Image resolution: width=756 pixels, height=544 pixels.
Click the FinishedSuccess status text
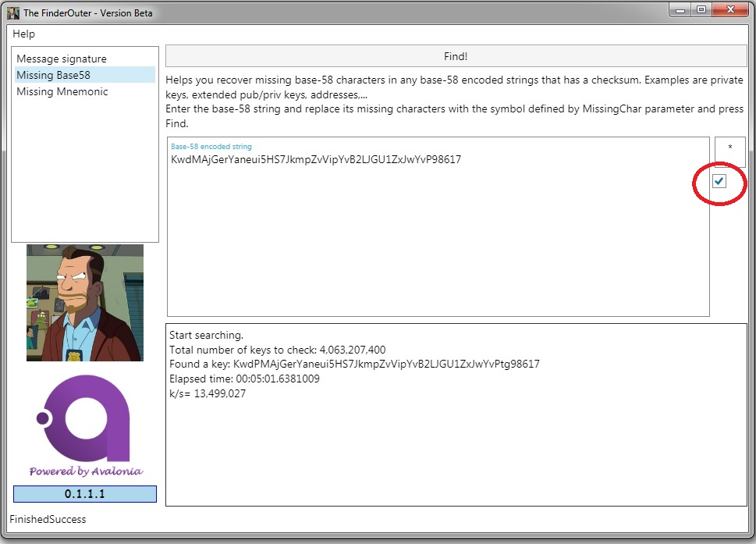[x=48, y=519]
